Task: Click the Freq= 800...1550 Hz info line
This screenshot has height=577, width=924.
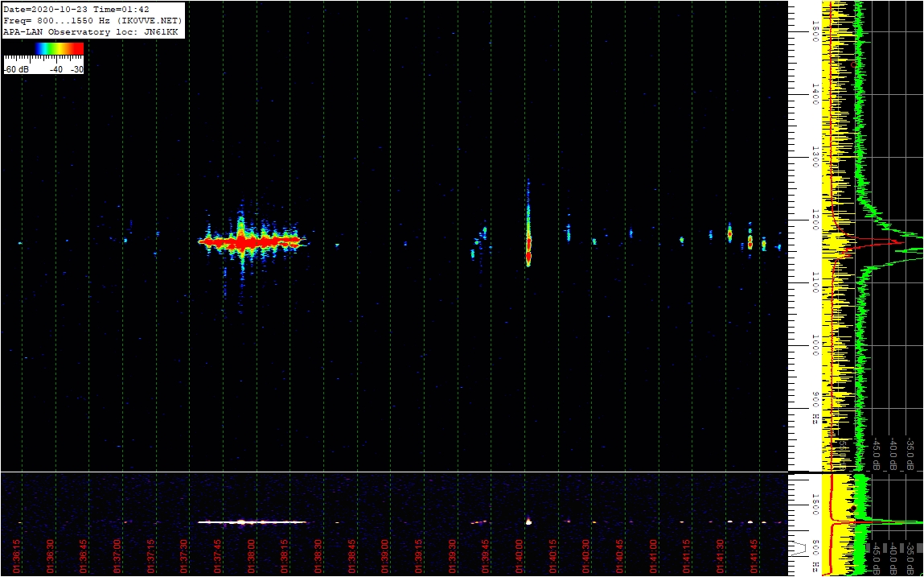Action: click(x=93, y=21)
